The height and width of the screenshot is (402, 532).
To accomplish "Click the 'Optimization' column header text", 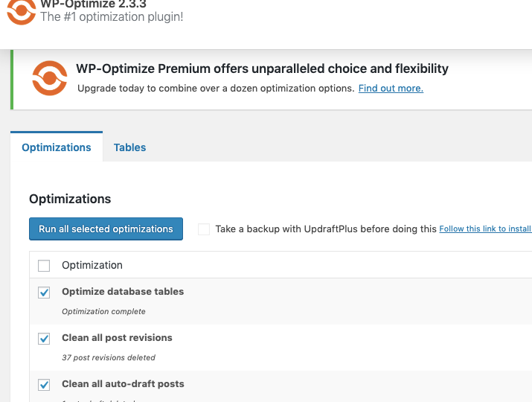I will 92,265.
